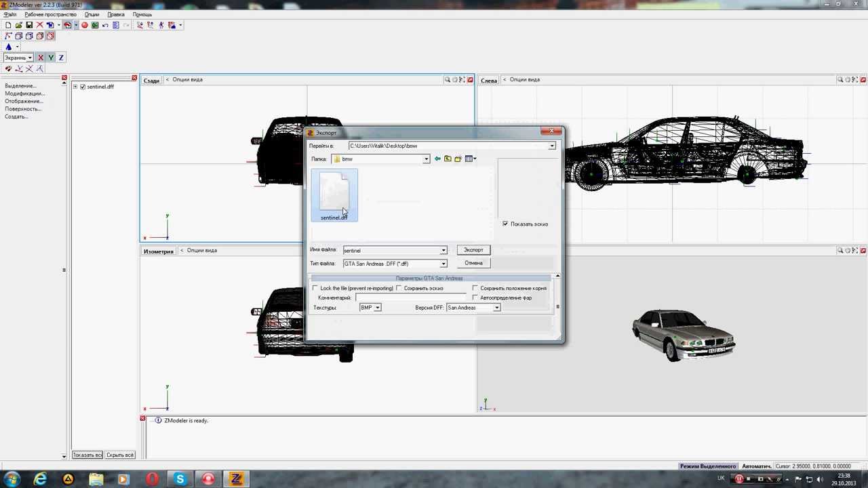Click the create new folder icon in Export dialog

pos(458,159)
